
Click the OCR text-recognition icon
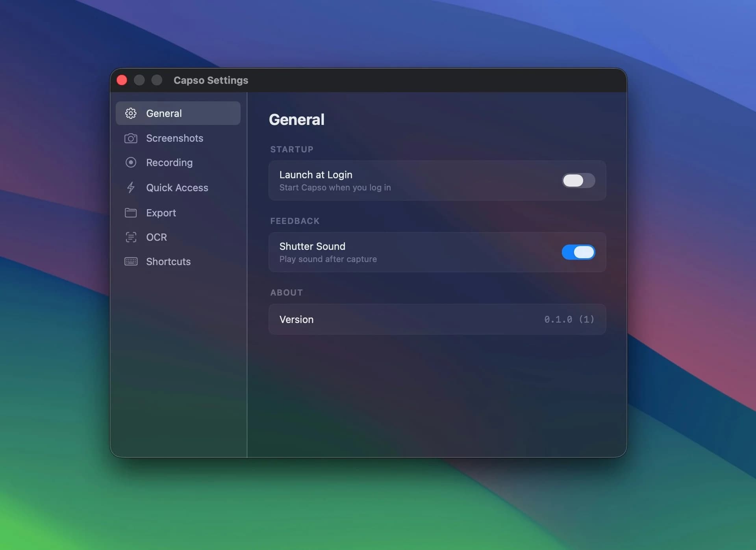[x=130, y=237]
